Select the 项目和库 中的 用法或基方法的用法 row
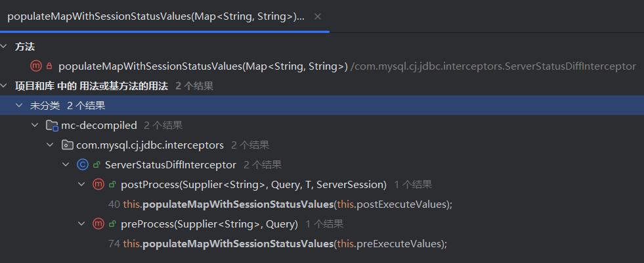 322,86
